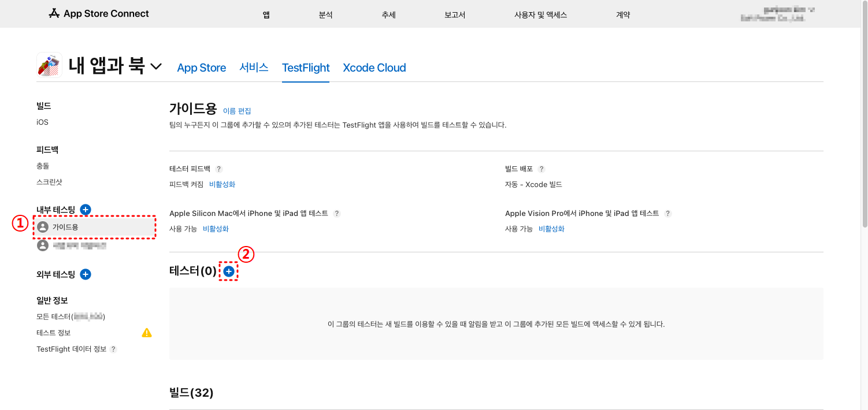The height and width of the screenshot is (410, 868).
Task: Open the 앱 menu in top navigation
Action: click(266, 15)
